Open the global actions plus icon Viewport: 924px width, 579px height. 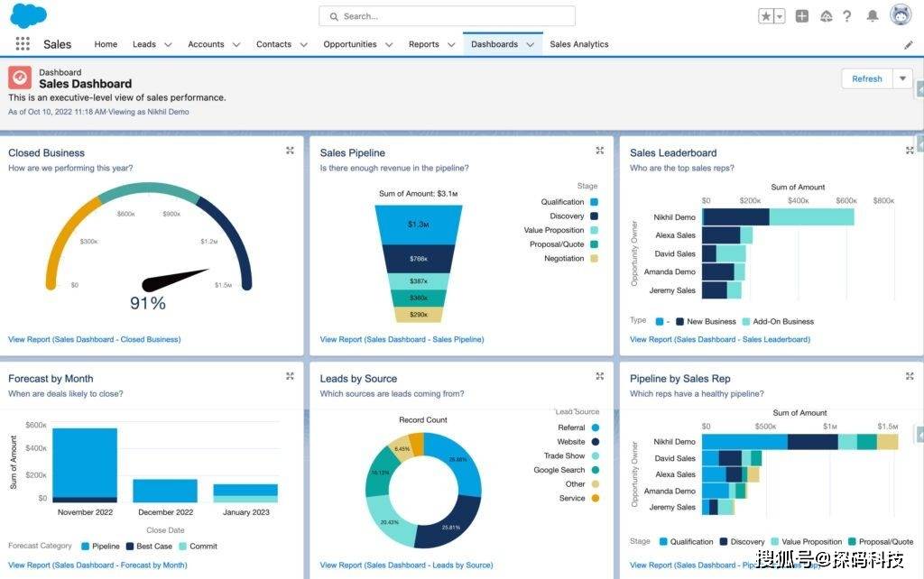(x=802, y=16)
